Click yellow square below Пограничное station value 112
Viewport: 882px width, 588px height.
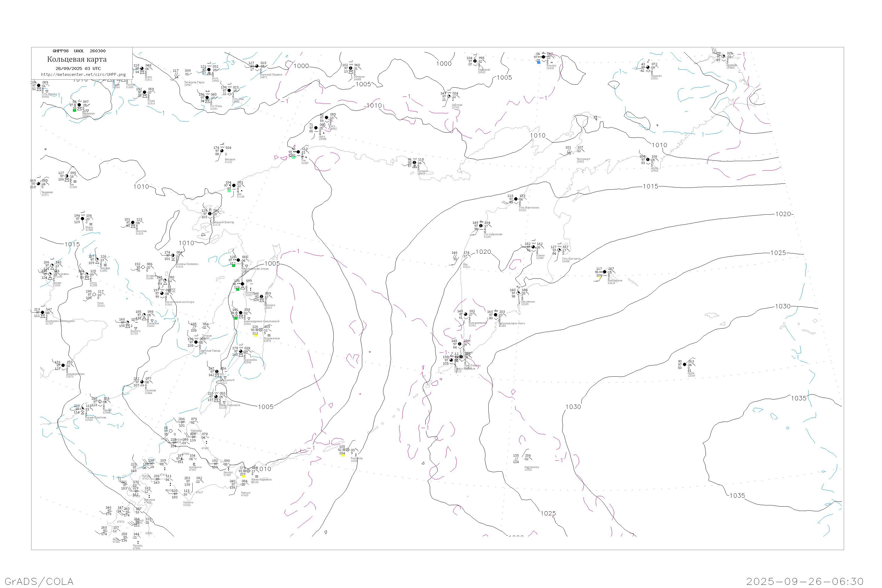255,336
